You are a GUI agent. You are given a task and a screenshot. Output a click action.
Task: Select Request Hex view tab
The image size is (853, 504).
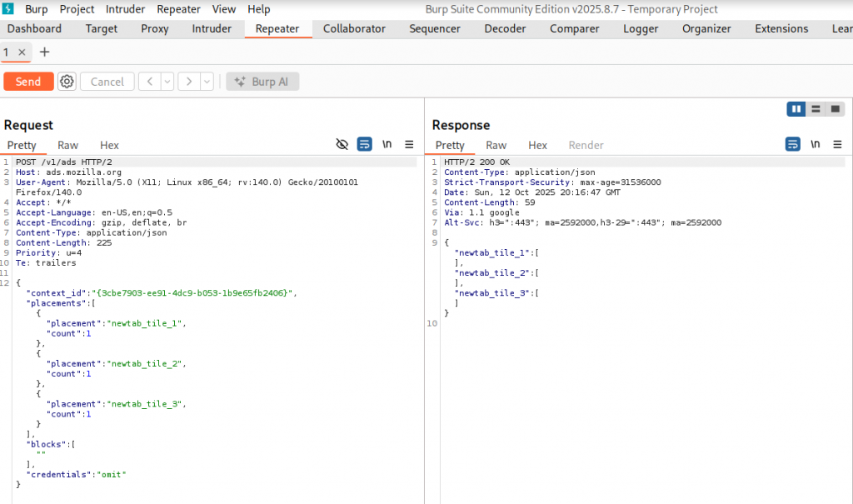pos(109,145)
